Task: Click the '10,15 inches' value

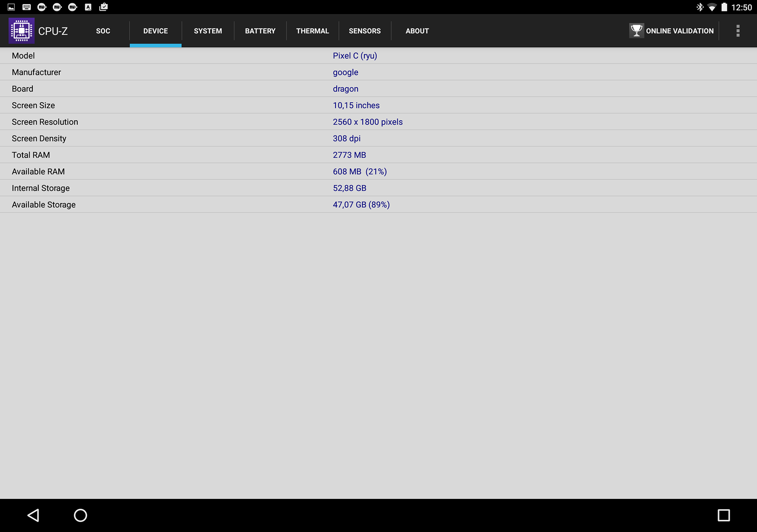Action: [356, 105]
